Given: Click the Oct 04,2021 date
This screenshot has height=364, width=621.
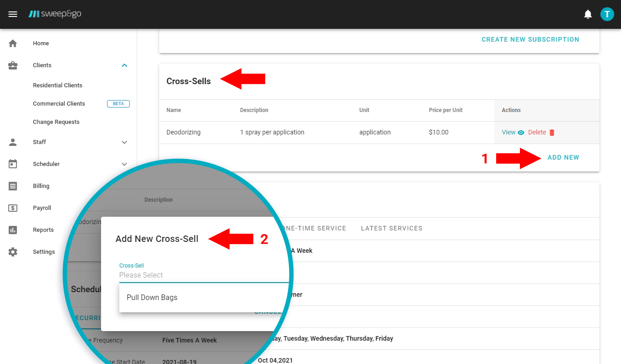Looking at the screenshot, I should click(275, 360).
